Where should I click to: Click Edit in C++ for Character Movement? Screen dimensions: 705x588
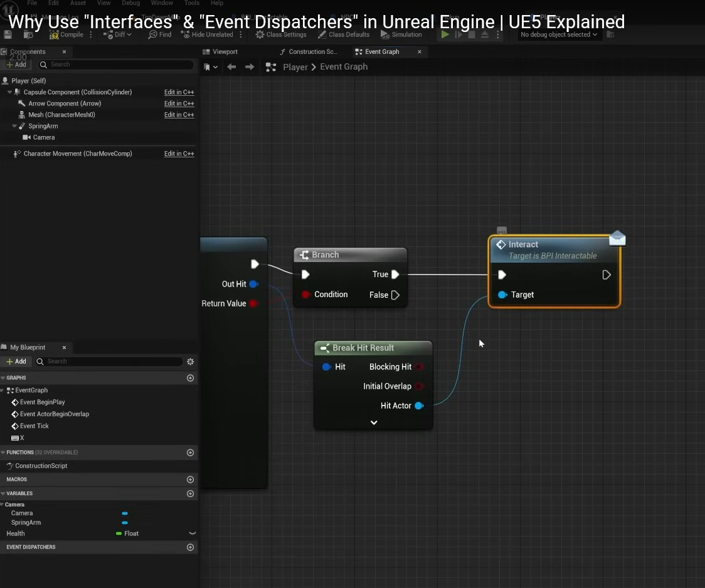point(179,154)
